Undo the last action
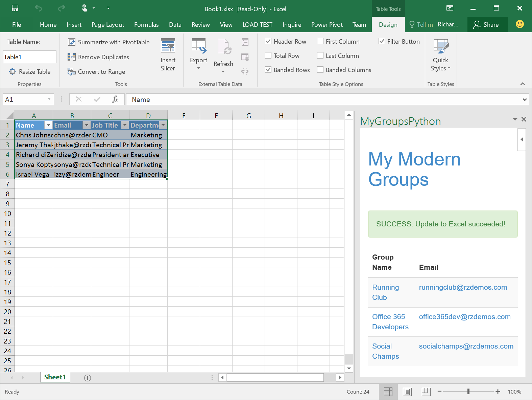Screen dimensions: 532x400 click(x=38, y=8)
